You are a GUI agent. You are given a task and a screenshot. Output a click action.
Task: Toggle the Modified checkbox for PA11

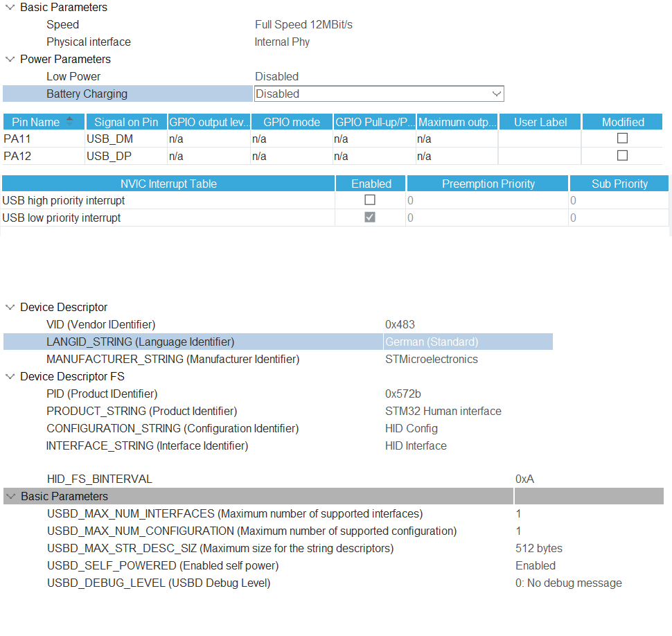(x=622, y=139)
